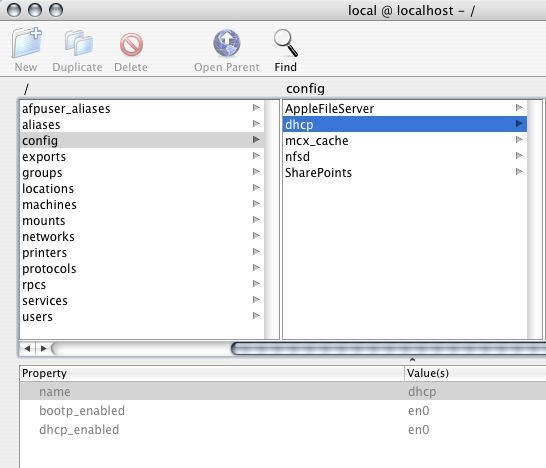This screenshot has width=546, height=468.
Task: Click the Value(s) column header
Action: coord(475,373)
